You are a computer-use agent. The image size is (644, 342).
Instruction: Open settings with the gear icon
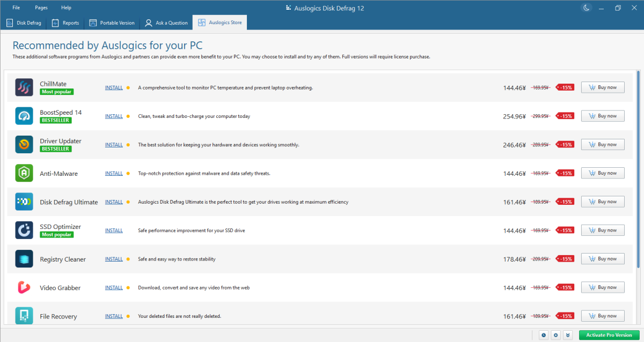point(556,335)
